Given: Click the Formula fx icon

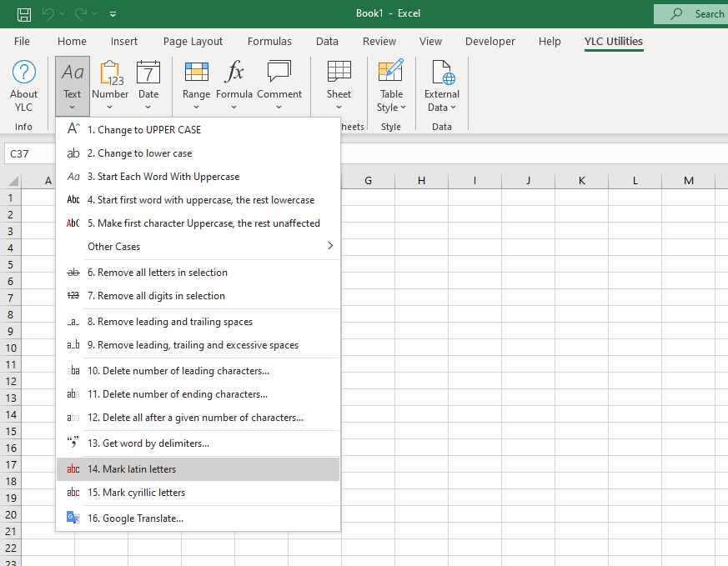Looking at the screenshot, I should point(234,73).
